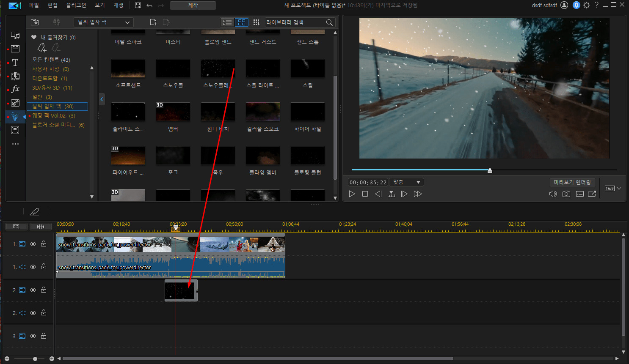Click the preview volume speaker icon
Screen dimensions: 629x364
pos(552,194)
